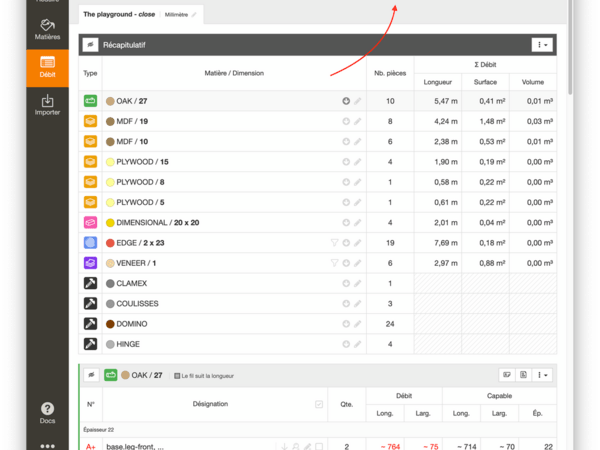Click OAK color swatch in summary
Screen dimensions: 600x450
tap(111, 101)
